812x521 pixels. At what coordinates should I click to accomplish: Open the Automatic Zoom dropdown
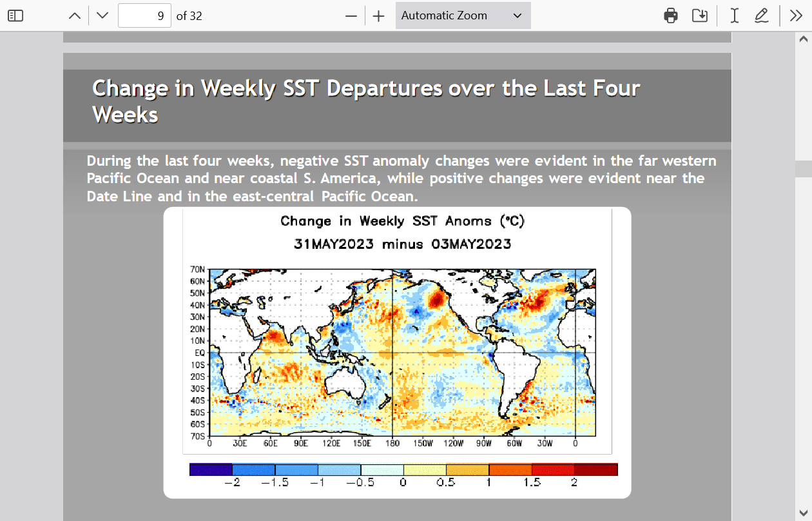[x=463, y=15]
